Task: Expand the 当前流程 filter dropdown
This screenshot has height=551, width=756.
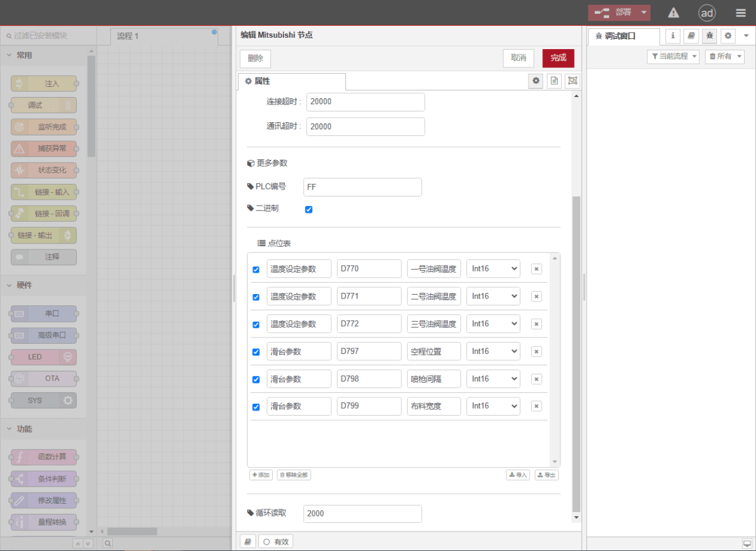Action: pos(674,56)
